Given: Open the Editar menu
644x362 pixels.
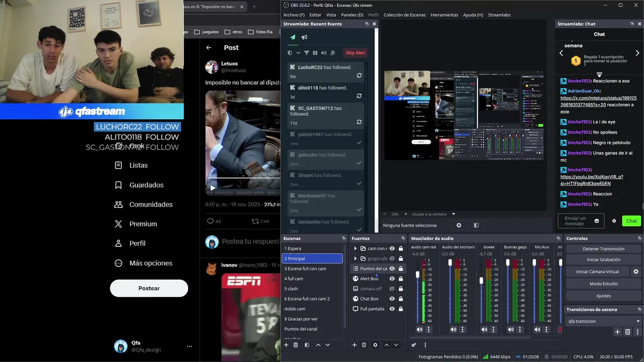Looking at the screenshot, I should (x=315, y=15).
